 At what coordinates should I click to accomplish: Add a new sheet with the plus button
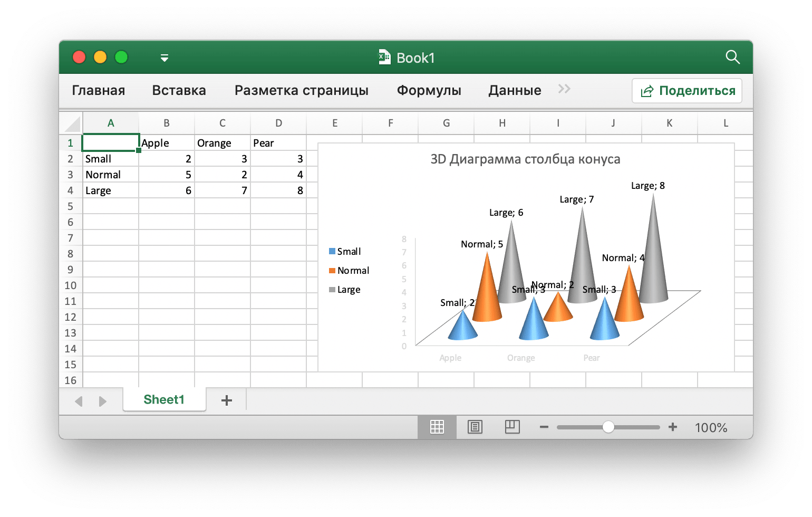point(226,400)
